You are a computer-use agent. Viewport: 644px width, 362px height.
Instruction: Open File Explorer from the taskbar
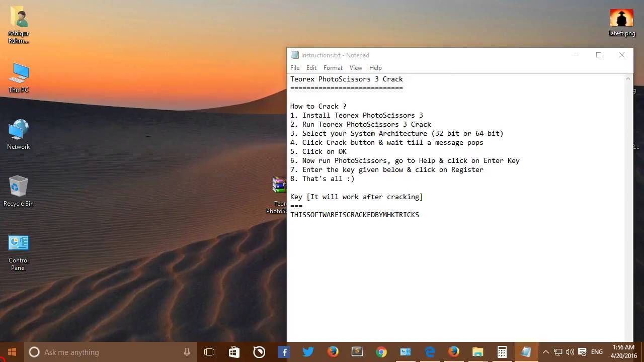point(478,352)
